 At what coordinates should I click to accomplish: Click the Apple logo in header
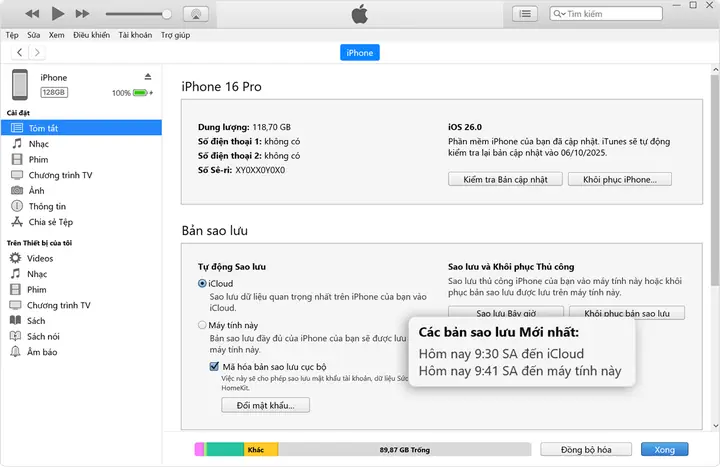click(x=360, y=14)
